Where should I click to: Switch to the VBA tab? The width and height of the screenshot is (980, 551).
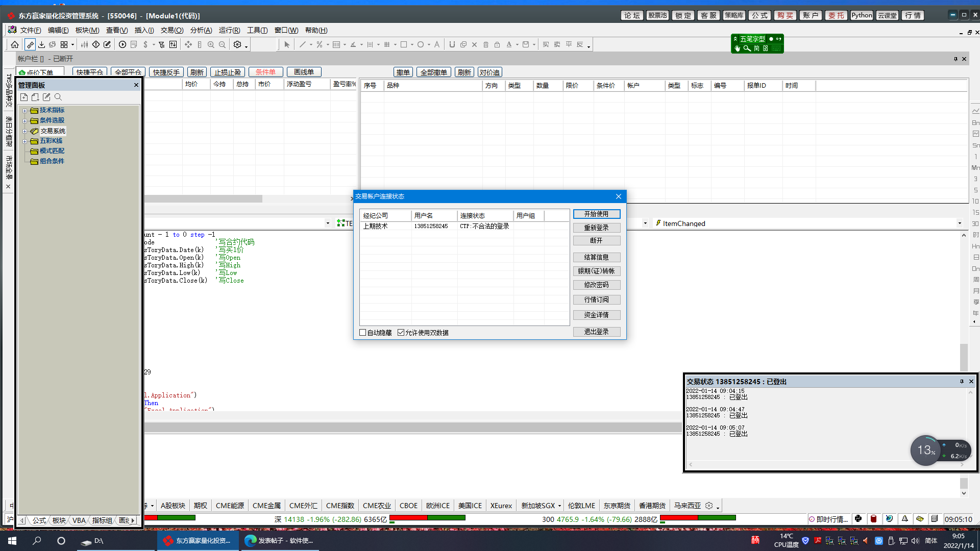click(x=79, y=520)
